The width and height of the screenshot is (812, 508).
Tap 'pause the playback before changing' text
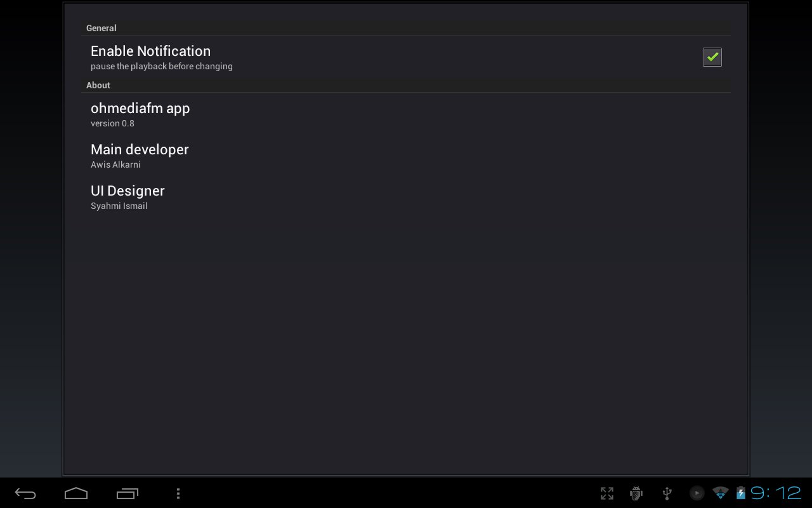pyautogui.click(x=162, y=66)
